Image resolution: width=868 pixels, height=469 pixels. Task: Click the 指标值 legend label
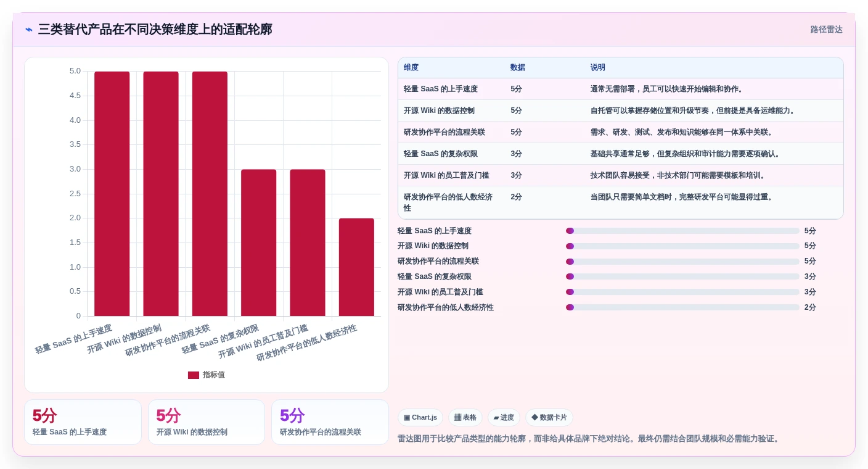[214, 375]
